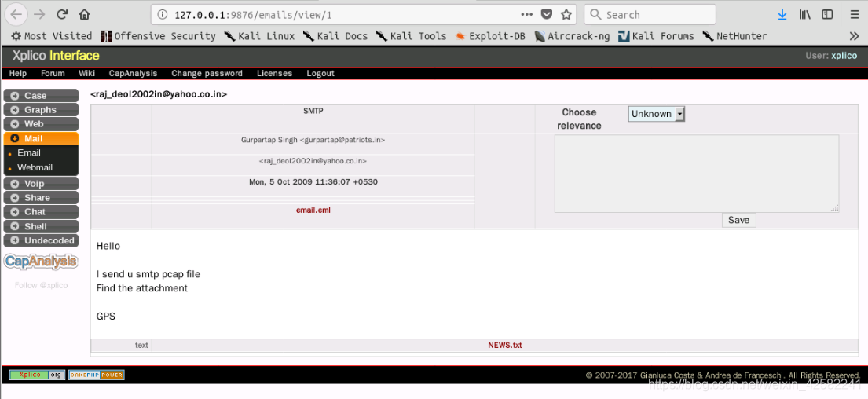Open Email under Mail section
Screen dimensions: 868x399
(29, 152)
